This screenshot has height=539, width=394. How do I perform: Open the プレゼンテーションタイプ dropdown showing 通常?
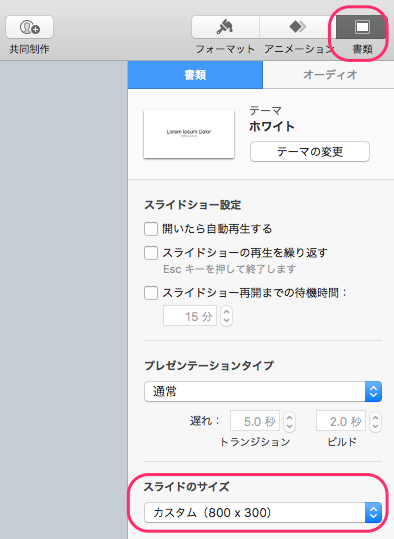click(263, 391)
